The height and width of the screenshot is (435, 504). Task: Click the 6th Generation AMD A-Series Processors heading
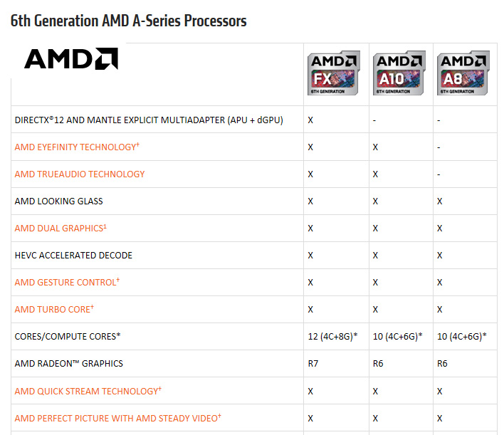click(129, 21)
